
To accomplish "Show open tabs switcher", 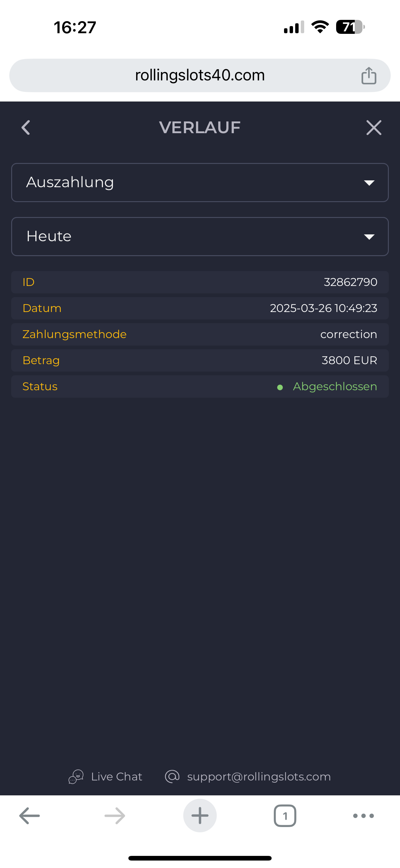I will [285, 816].
